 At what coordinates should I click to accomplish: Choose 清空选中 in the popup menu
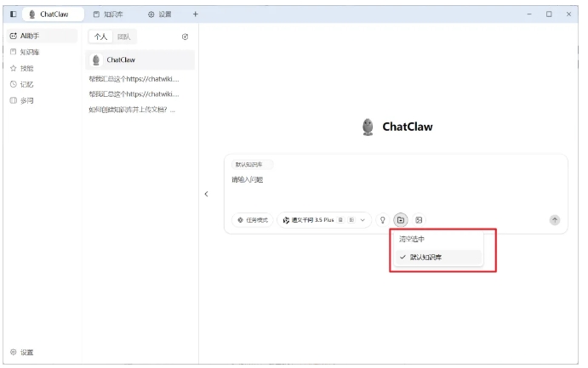coord(438,239)
